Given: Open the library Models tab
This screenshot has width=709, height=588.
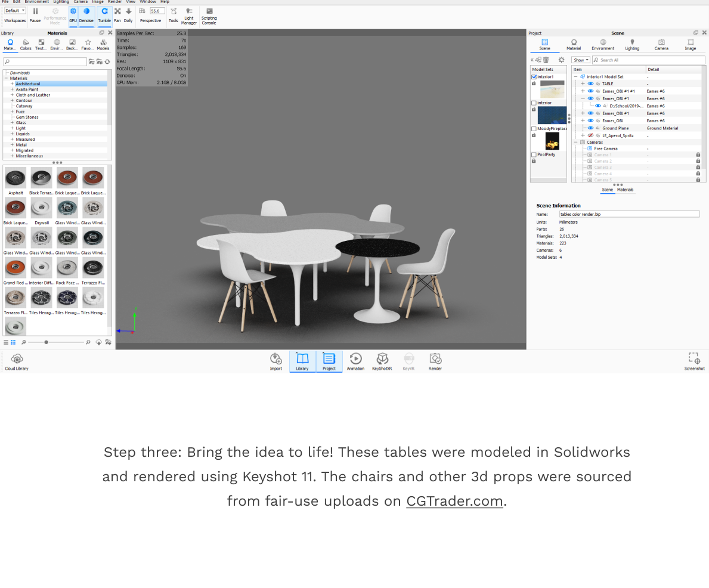Looking at the screenshot, I should click(x=103, y=45).
